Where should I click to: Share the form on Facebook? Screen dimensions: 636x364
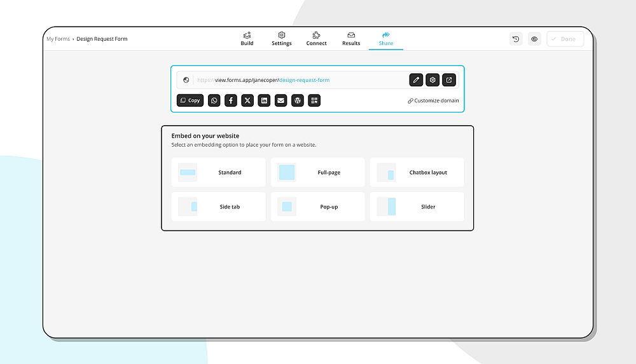tap(230, 100)
